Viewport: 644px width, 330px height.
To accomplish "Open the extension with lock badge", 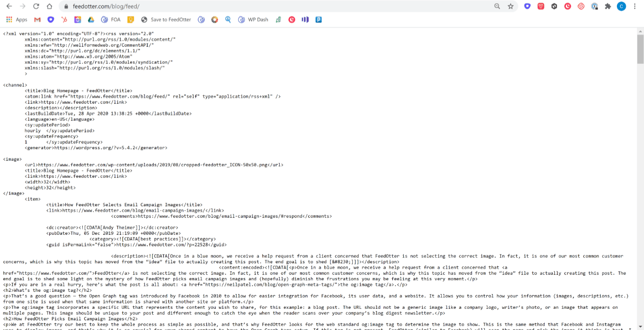I will pos(594,6).
